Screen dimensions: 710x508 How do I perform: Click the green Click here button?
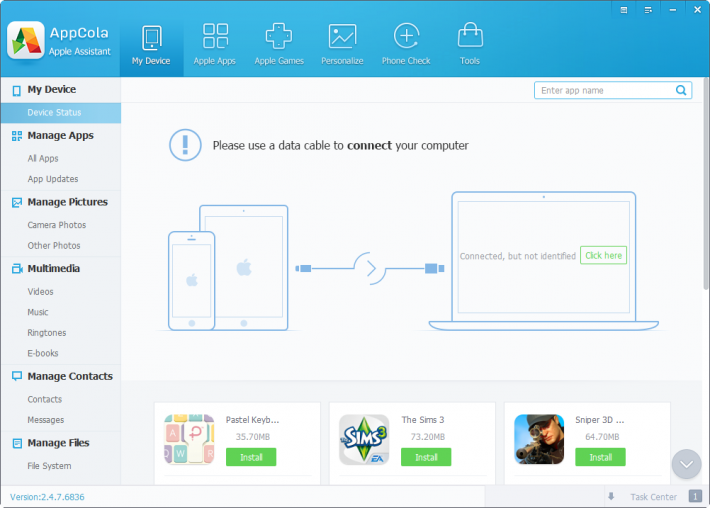tap(604, 255)
